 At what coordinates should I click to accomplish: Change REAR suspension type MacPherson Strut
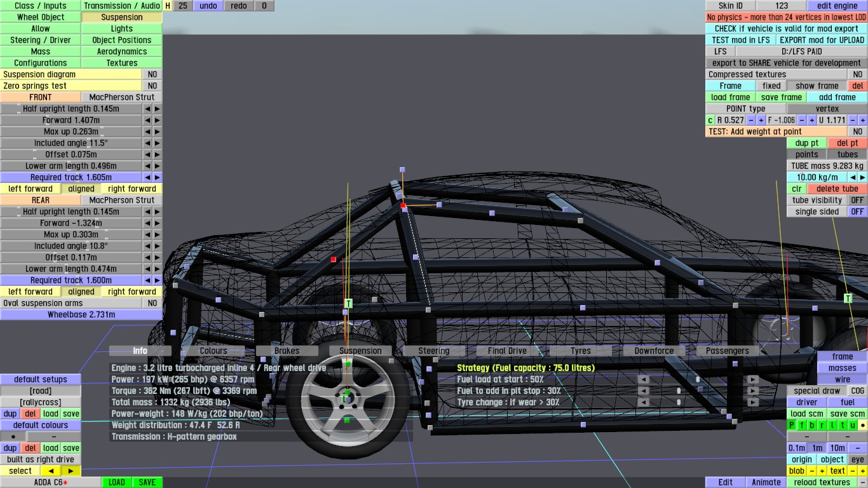coord(122,200)
